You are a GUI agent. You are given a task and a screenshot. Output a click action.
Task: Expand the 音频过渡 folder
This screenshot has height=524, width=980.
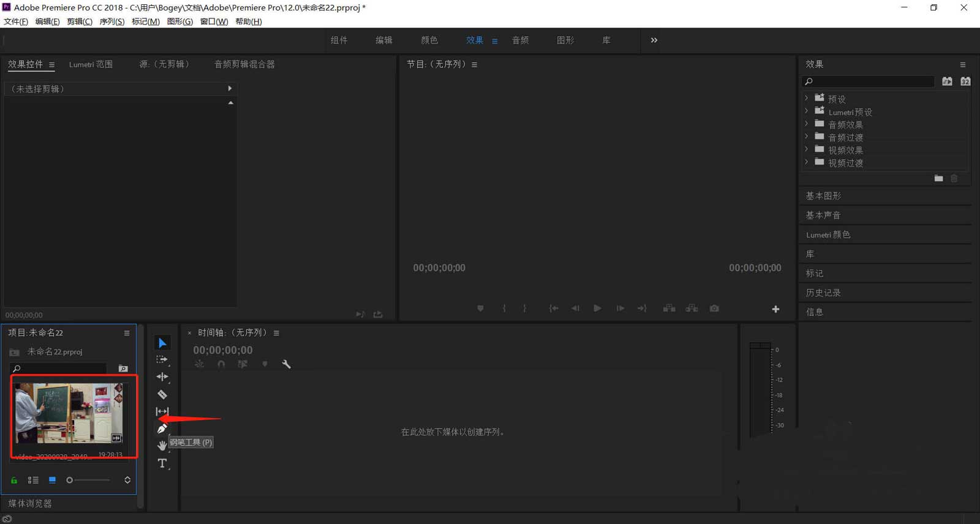(x=807, y=137)
